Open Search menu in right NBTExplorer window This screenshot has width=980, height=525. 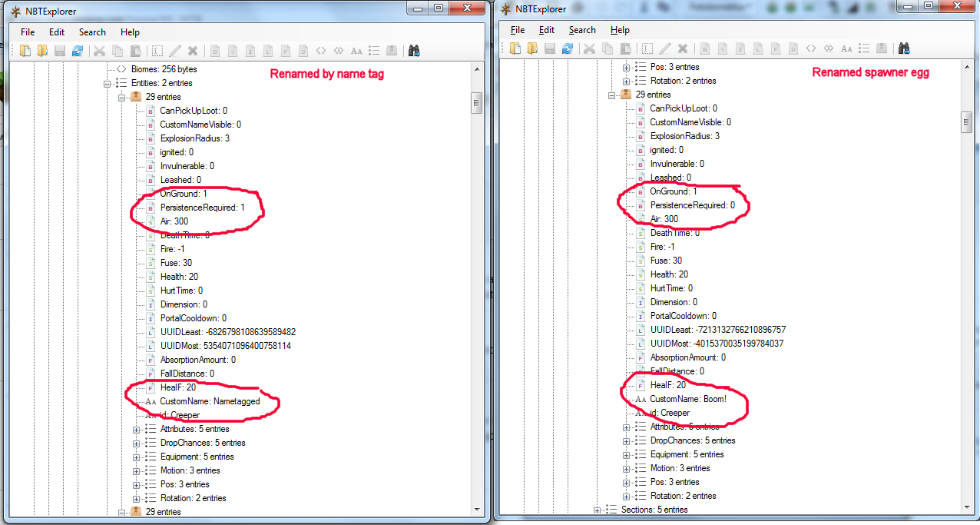point(582,30)
